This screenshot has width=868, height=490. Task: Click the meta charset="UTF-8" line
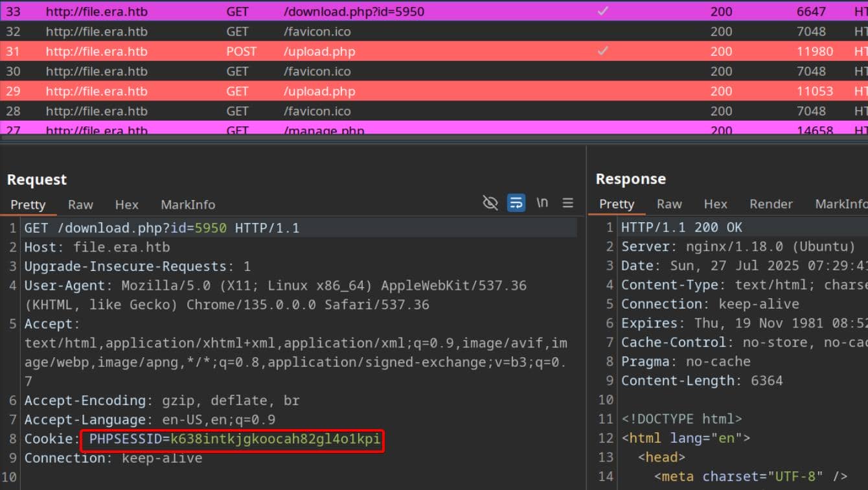coord(751,476)
